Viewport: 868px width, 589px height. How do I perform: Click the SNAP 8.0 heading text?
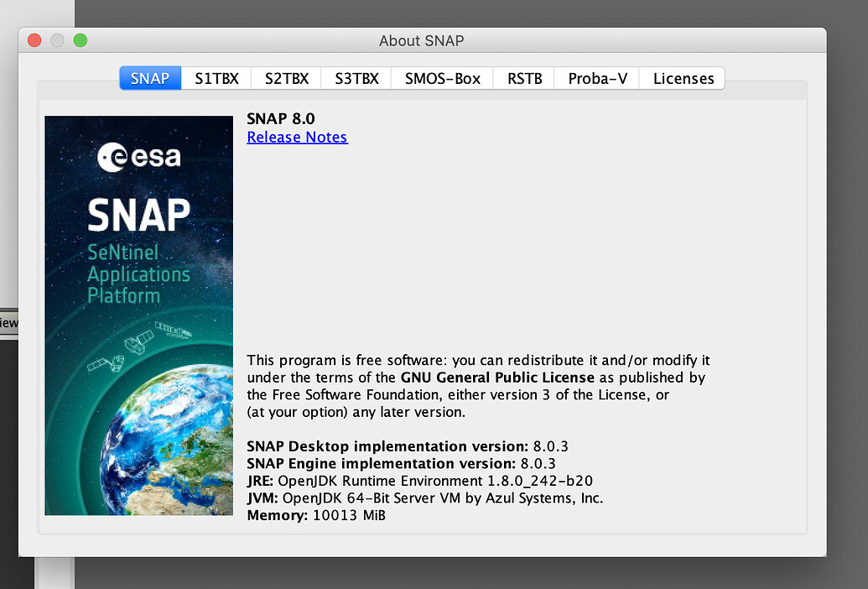pyautogui.click(x=280, y=118)
